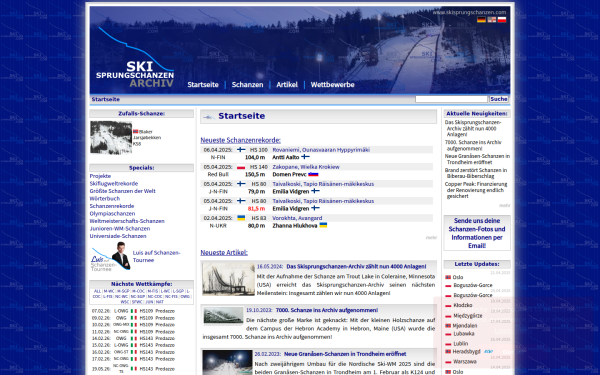This screenshot has width=600, height=375.
Task: Click Finnish flag in Rovaniemi record row
Action: click(x=241, y=150)
